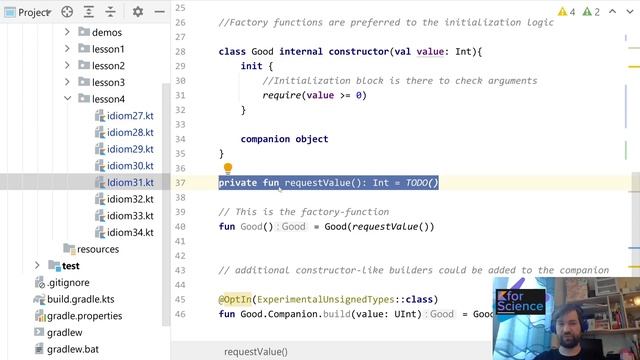Screen dimensions: 640x360
Task: Click the require call on line 31
Action: click(x=282, y=96)
